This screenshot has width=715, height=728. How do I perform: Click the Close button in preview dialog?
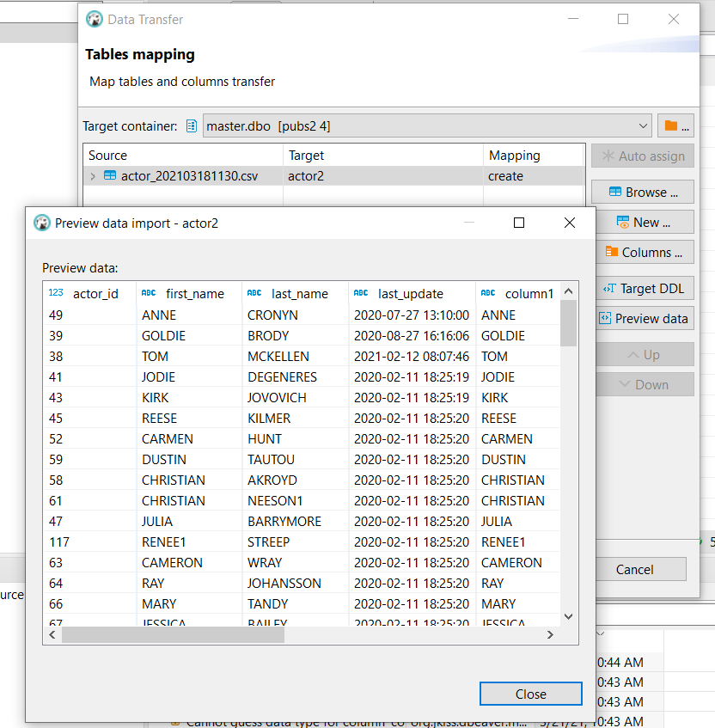click(x=531, y=694)
